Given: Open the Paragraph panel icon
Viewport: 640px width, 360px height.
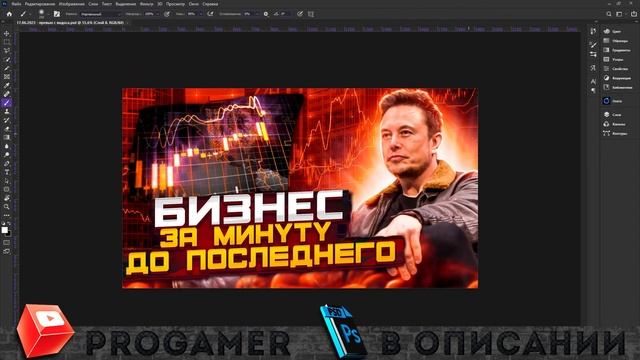Looking at the screenshot, I should point(593,91).
